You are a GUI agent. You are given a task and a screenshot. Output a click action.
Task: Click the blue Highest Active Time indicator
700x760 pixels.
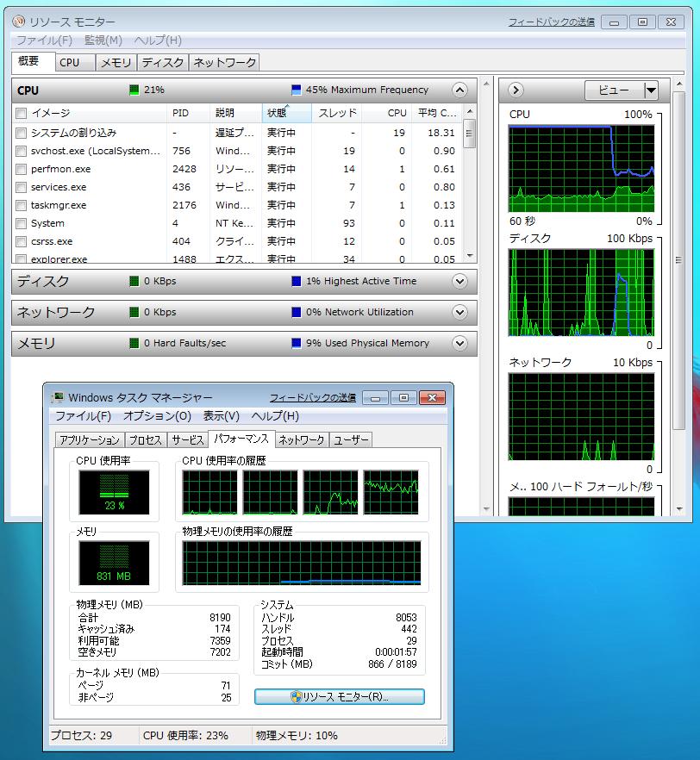pyautogui.click(x=297, y=281)
